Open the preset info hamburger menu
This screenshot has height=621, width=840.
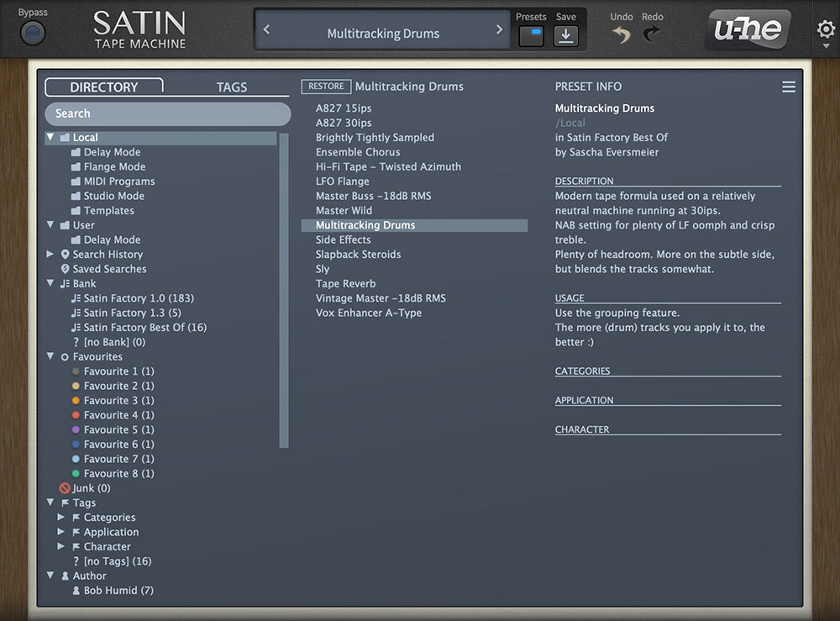pos(789,87)
